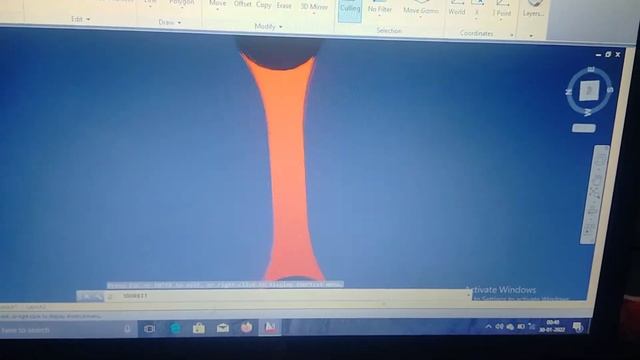This screenshot has height=360, width=640.
Task: Open the Mail app from taskbar
Action: click(x=222, y=328)
